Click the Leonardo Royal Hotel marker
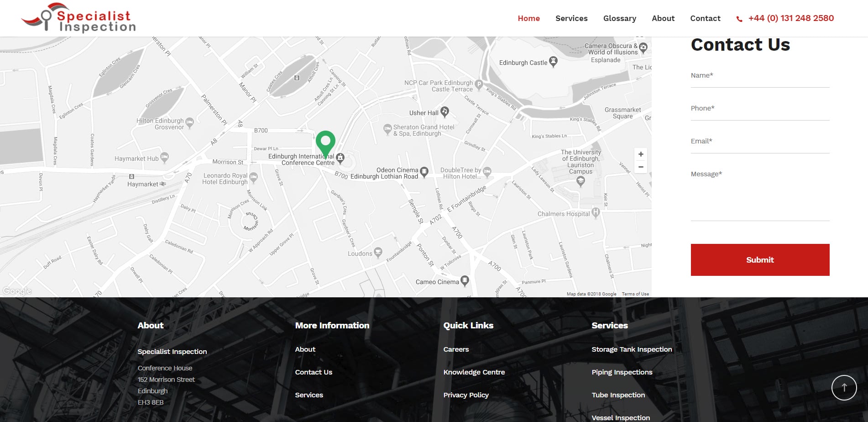 [253, 177]
